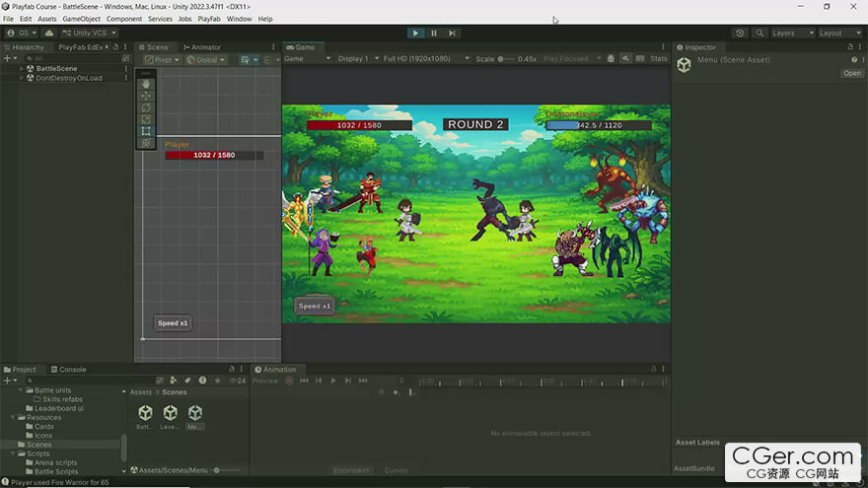
Task: Open the Window menu
Action: pos(239,19)
